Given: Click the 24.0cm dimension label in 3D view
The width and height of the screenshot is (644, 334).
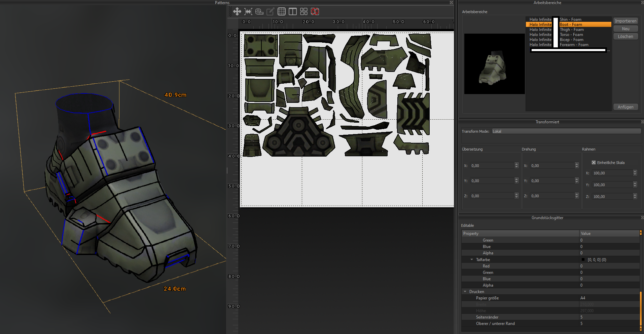Looking at the screenshot, I should click(x=175, y=289).
